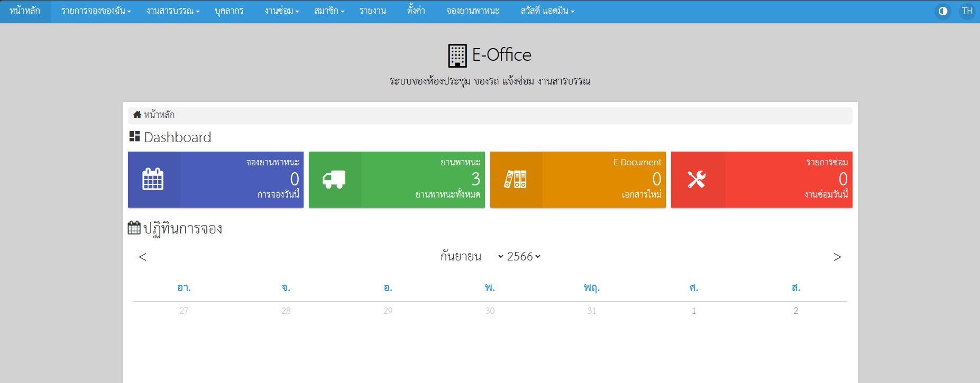This screenshot has width=980, height=383.
Task: Select calendar day 29 under อ.
Action: [x=388, y=311]
